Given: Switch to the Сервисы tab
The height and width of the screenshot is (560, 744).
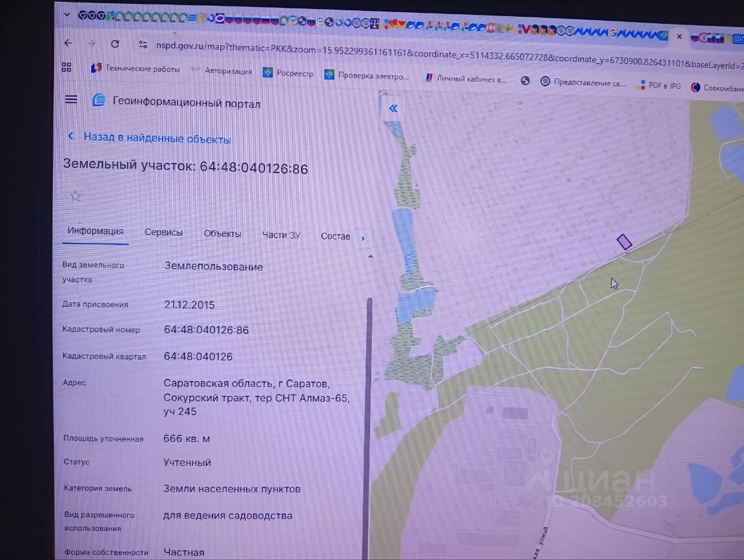Looking at the screenshot, I should (x=163, y=233).
